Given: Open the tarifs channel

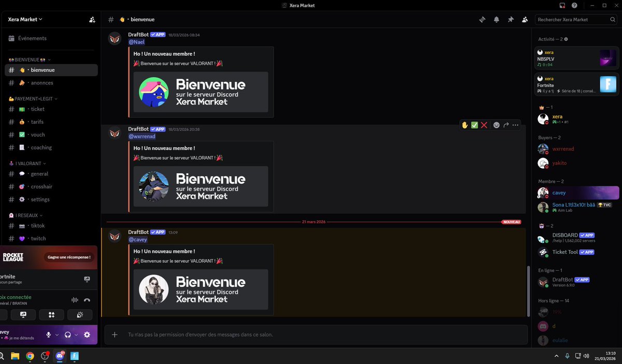Looking at the screenshot, I should click(x=51, y=122).
